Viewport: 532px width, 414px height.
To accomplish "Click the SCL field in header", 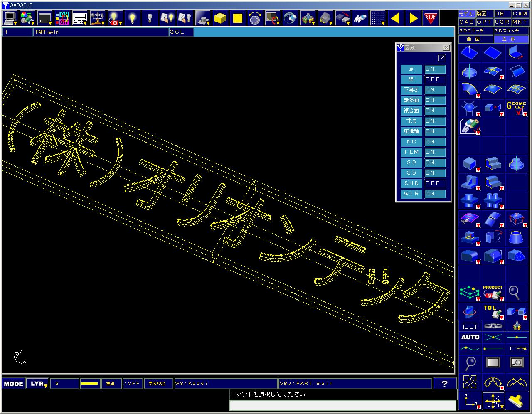I will coord(181,32).
